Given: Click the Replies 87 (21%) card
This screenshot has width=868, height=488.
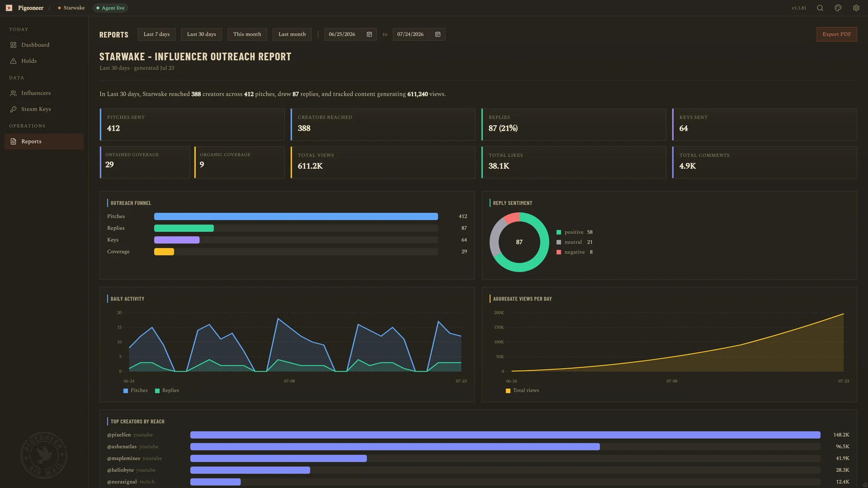Looking at the screenshot, I should [x=574, y=124].
